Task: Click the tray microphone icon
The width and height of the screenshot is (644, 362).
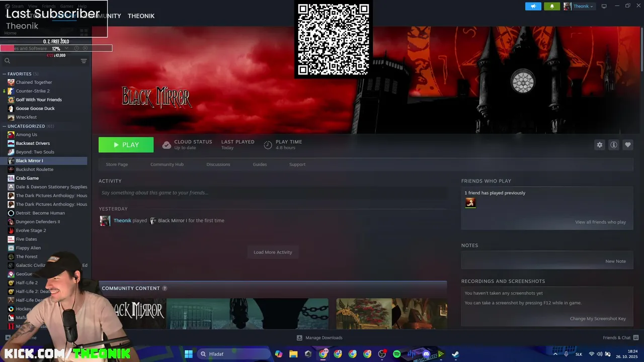Action: click(567, 354)
